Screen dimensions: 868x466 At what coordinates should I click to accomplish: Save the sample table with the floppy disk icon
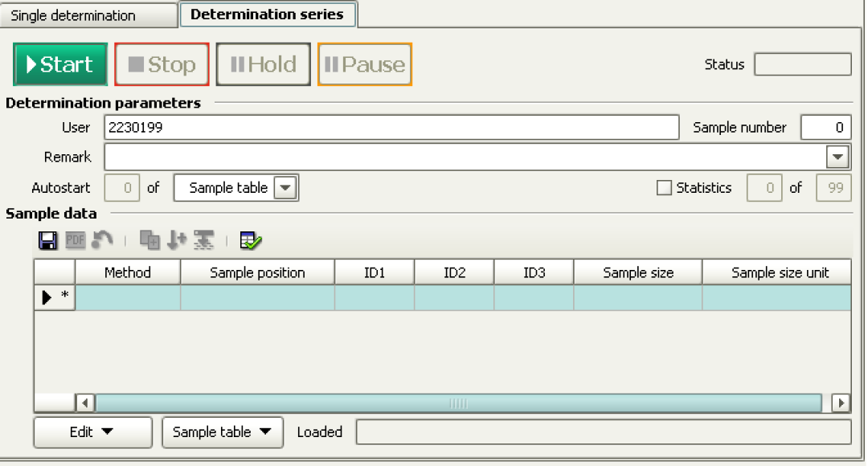pos(47,241)
